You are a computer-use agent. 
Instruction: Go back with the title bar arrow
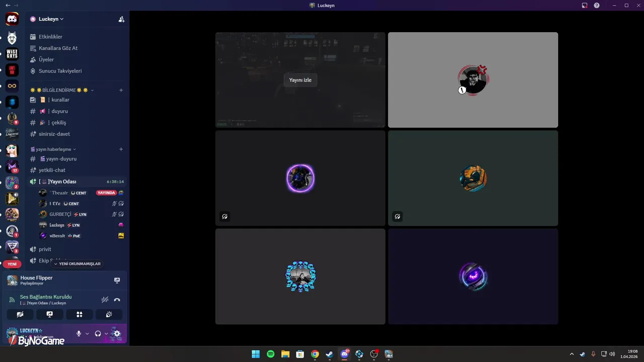[8, 6]
